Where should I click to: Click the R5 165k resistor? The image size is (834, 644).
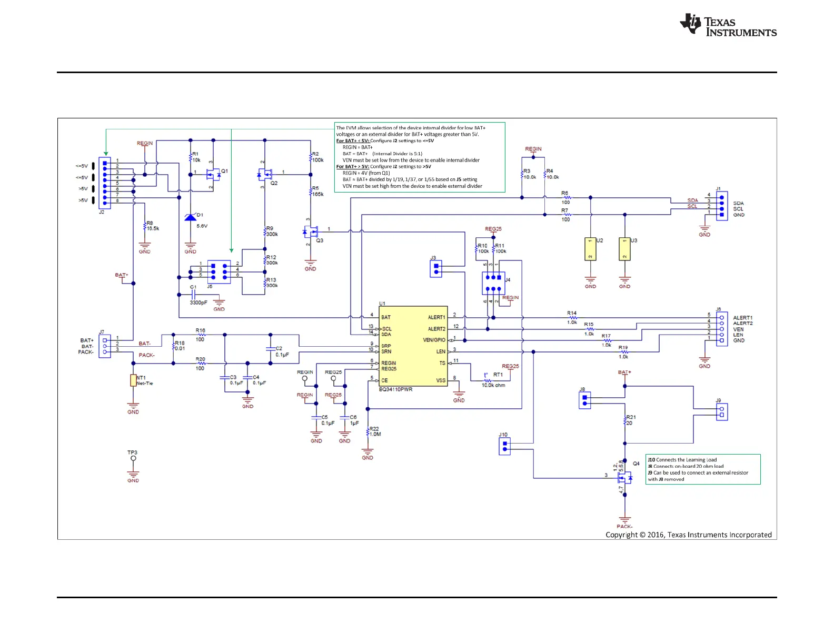311,192
